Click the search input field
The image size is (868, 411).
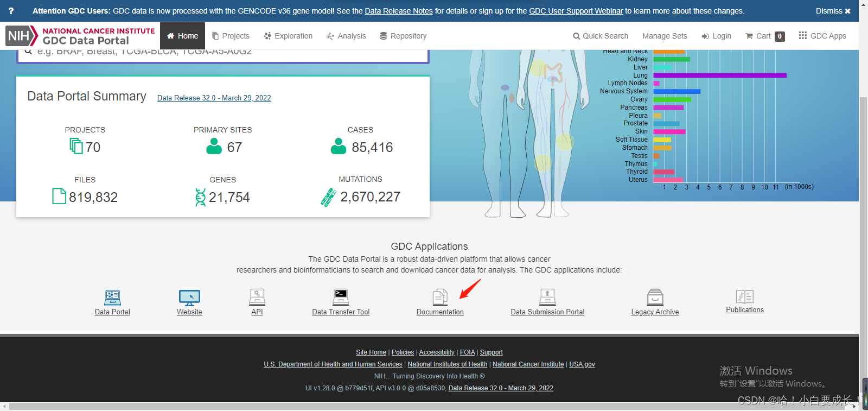[x=222, y=55]
